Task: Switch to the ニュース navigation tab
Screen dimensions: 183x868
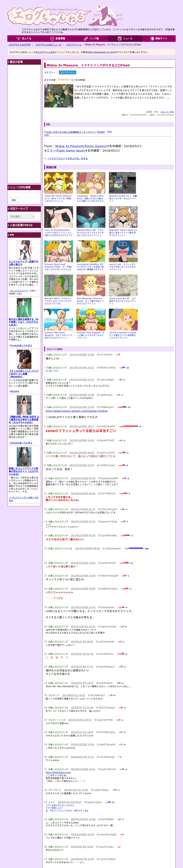Action: tap(125, 38)
